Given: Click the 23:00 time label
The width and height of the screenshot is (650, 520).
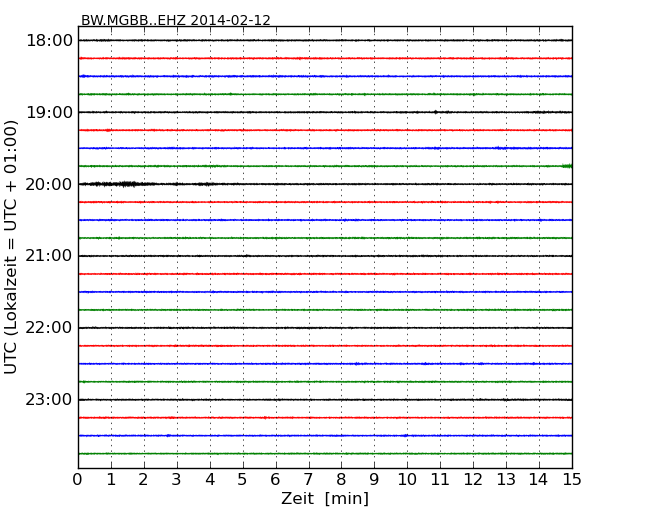Looking at the screenshot, I should pos(49,400).
